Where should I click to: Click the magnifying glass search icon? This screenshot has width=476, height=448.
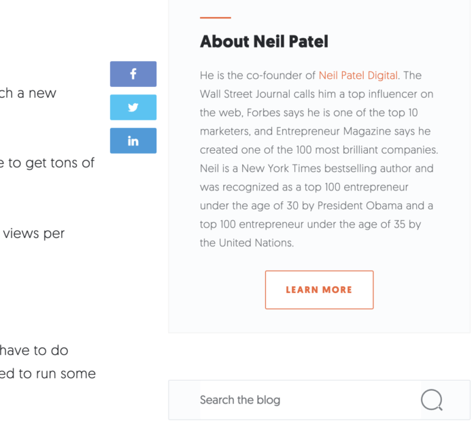432,400
